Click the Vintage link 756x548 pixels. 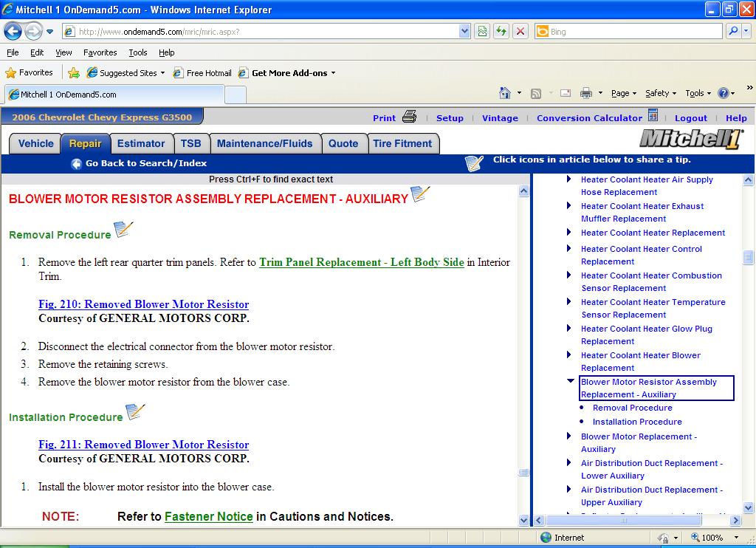click(x=500, y=118)
